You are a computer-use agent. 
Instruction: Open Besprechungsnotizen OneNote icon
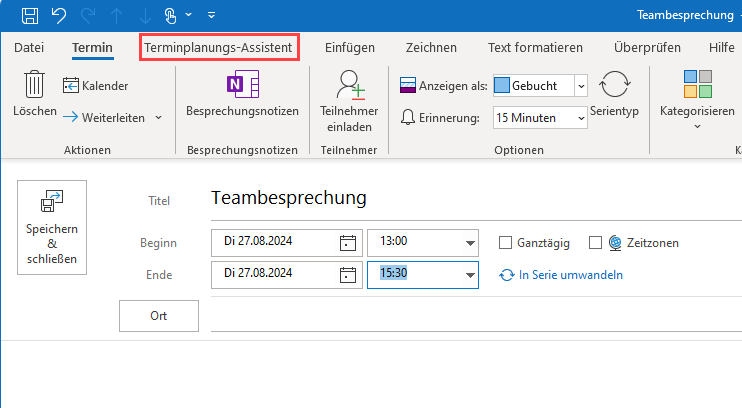pos(242,84)
